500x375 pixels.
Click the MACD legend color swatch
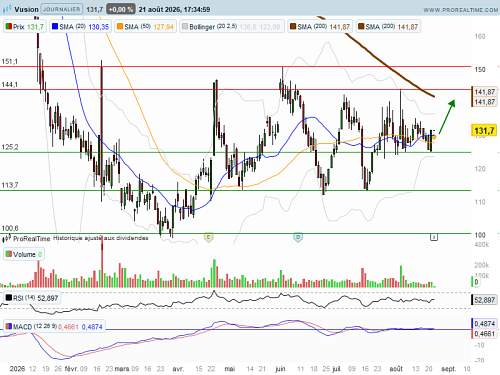coord(9,326)
